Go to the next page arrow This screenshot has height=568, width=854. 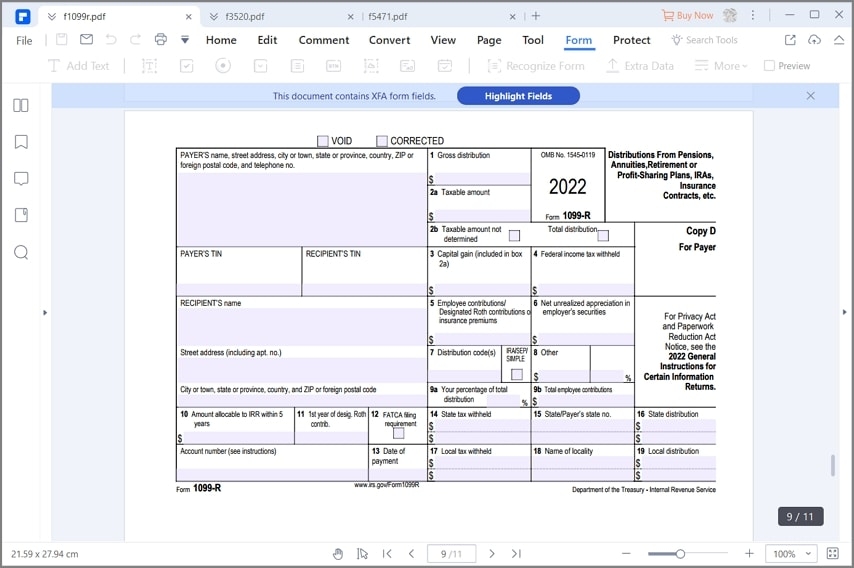click(491, 553)
